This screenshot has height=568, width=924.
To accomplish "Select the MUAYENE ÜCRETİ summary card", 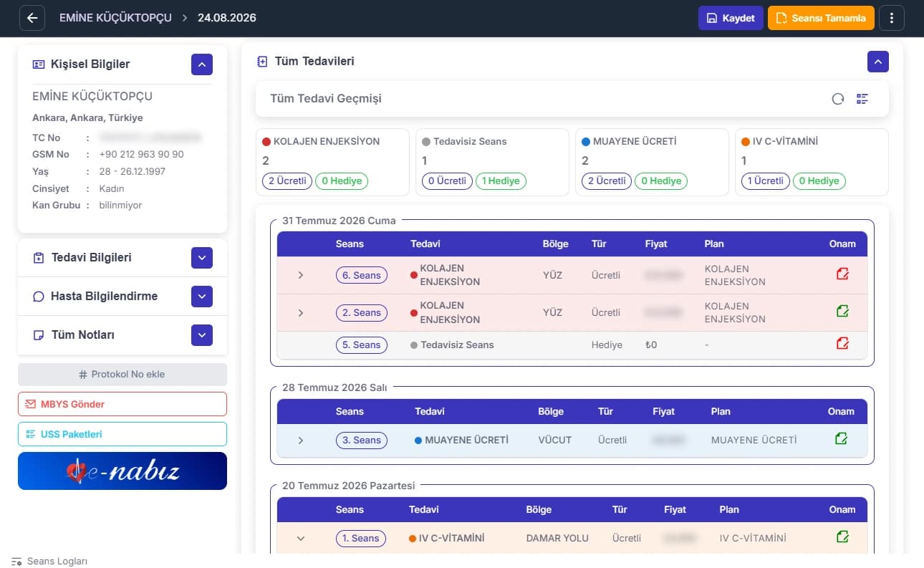I will tap(652, 163).
